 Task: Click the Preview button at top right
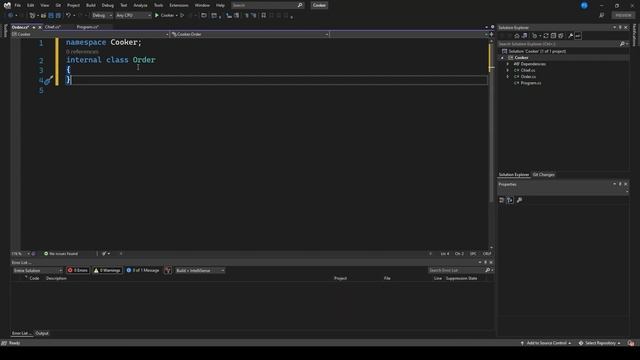click(x=623, y=16)
